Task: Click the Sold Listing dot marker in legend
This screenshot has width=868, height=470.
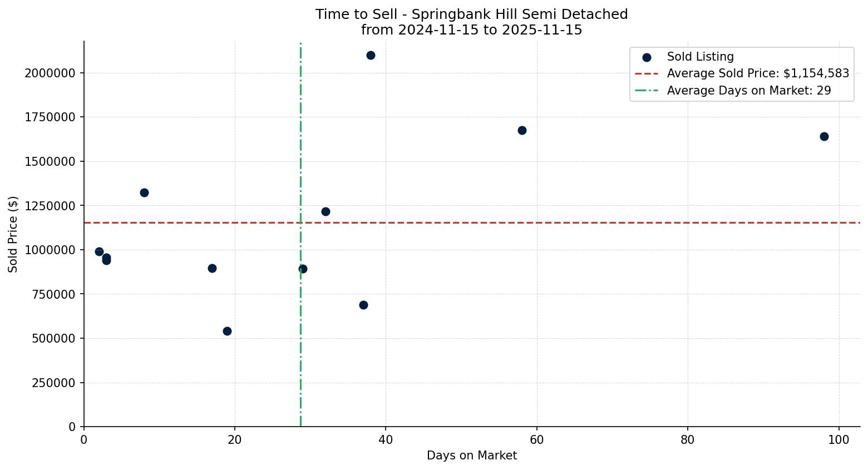Action: pyautogui.click(x=647, y=57)
